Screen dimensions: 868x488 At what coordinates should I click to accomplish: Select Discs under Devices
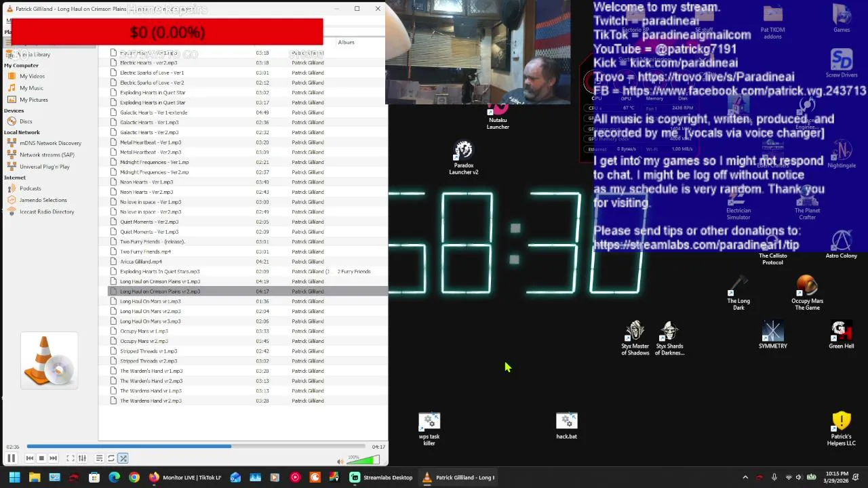click(26, 121)
